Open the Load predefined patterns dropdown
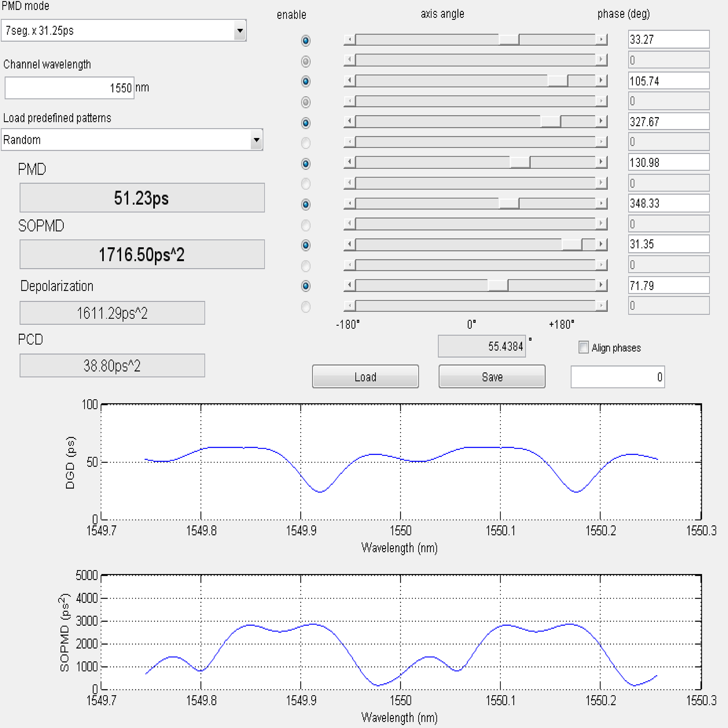 click(256, 140)
